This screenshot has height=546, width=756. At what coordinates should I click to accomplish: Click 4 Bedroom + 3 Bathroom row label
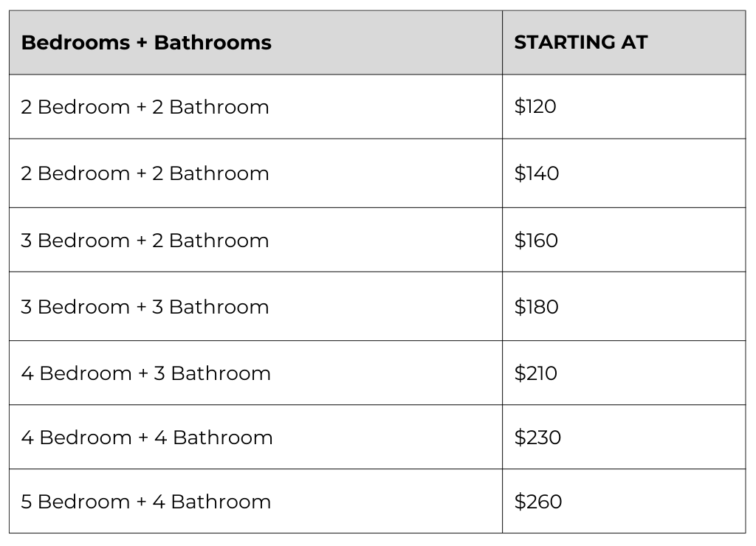(x=145, y=373)
